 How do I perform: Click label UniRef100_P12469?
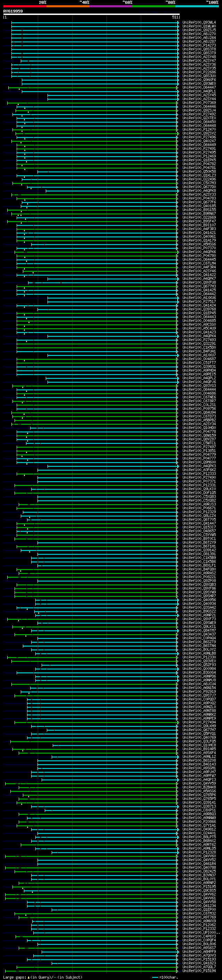pyautogui.click(x=199, y=156)
